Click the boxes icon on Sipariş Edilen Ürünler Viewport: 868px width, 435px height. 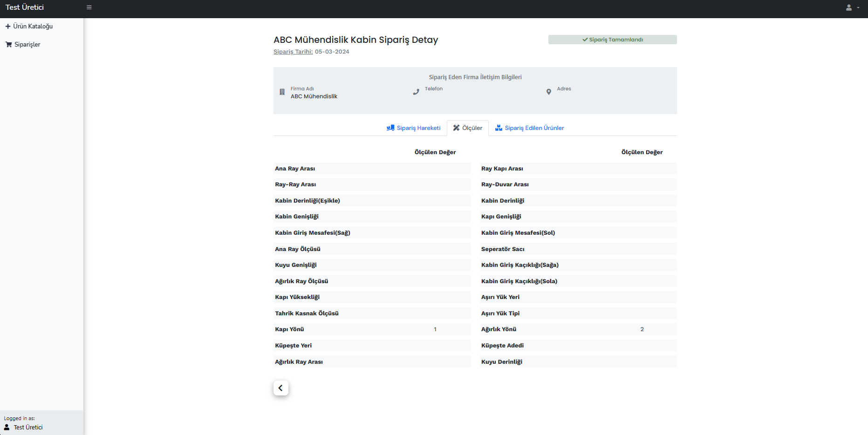point(499,128)
